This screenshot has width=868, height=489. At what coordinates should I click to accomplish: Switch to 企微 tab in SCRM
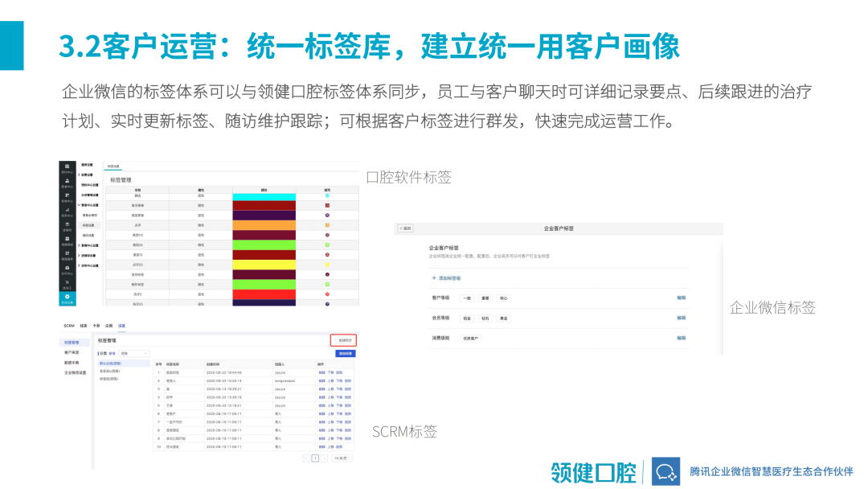click(x=109, y=326)
